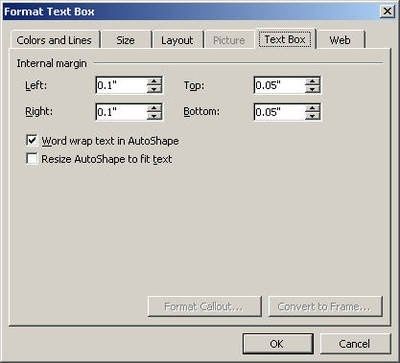Screen dimensions: 400x363
Task: Click the Left margin input field
Action: tap(121, 85)
